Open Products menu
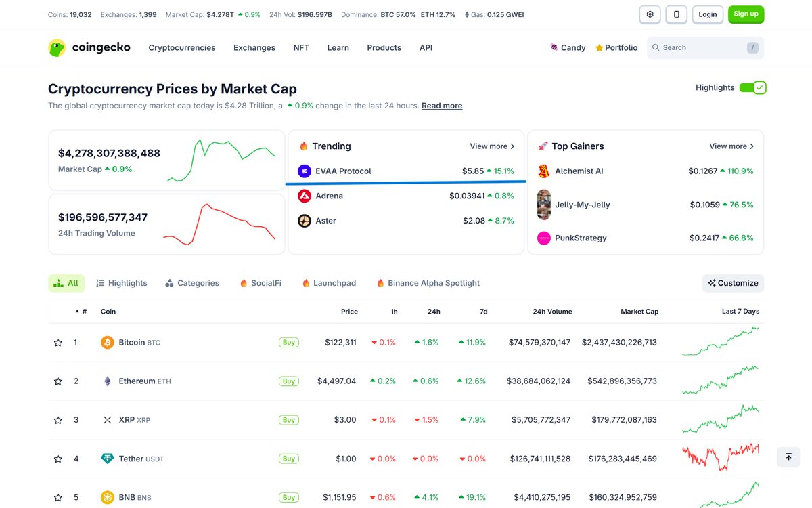This screenshot has width=812, height=508. click(384, 47)
